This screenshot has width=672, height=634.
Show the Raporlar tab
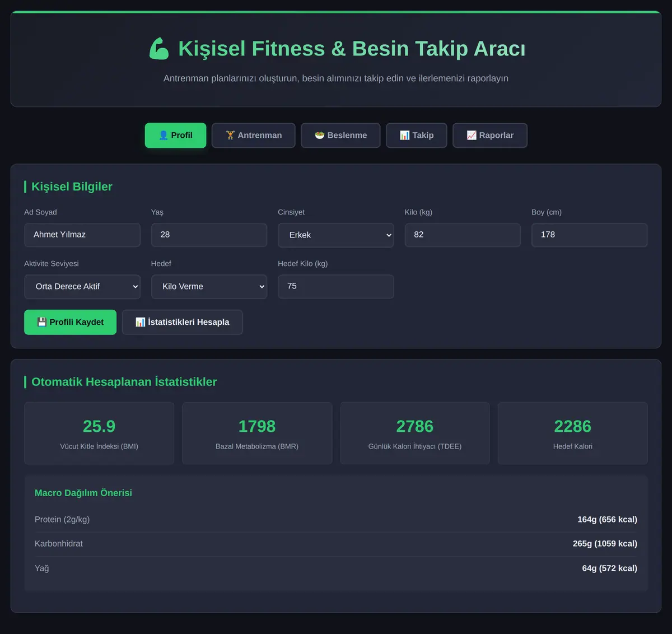(x=490, y=136)
